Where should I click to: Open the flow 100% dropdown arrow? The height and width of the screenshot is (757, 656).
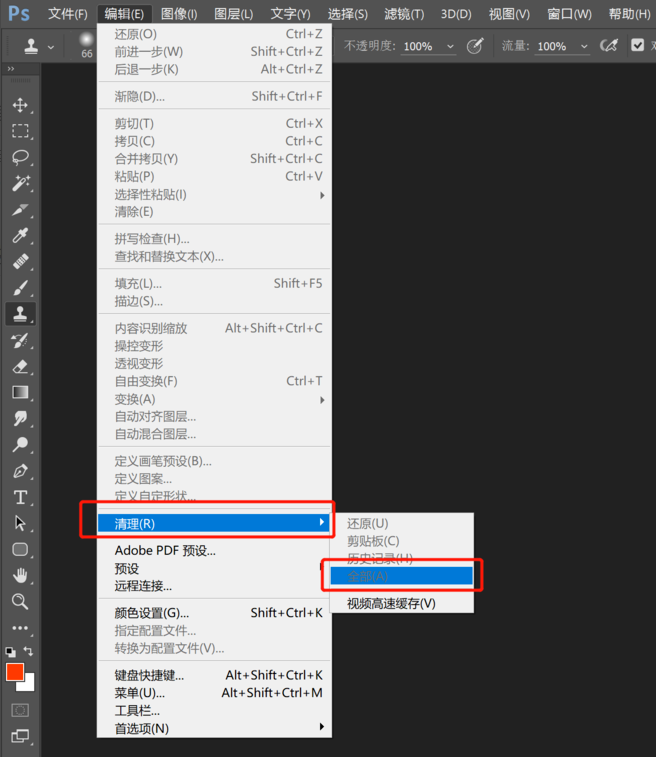pos(583,47)
